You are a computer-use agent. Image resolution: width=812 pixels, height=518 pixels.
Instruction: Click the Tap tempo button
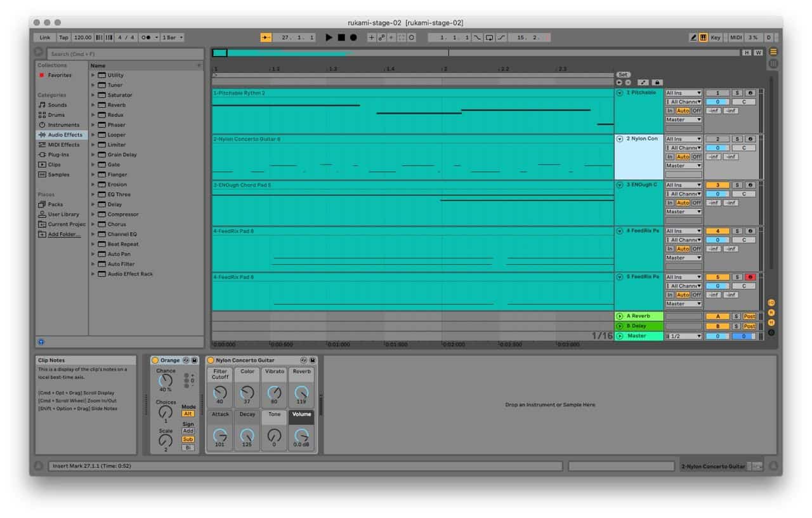64,37
